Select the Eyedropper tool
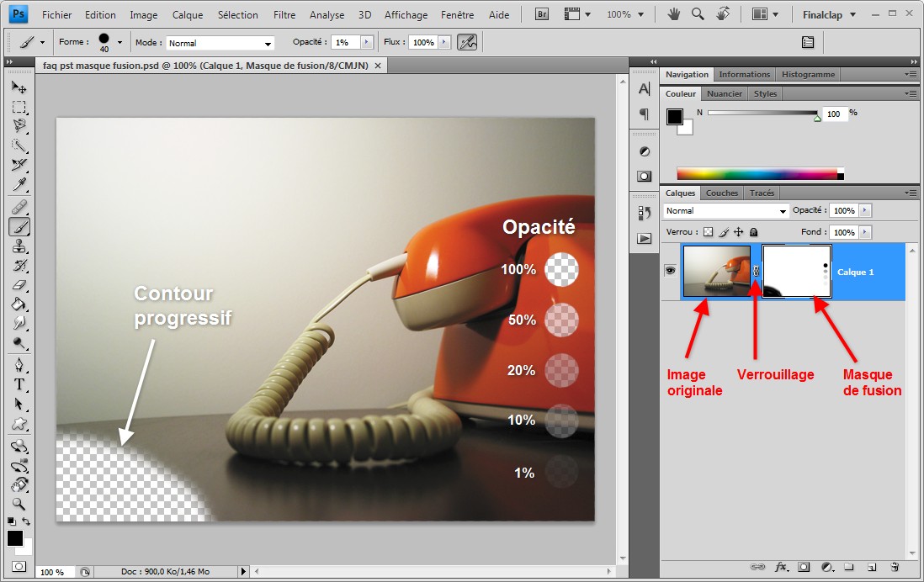The height and width of the screenshot is (582, 924). tap(19, 184)
